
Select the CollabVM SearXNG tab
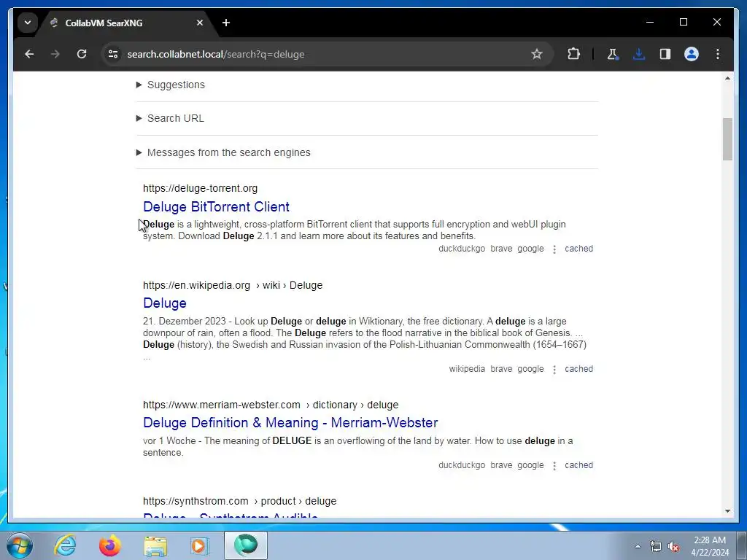[x=126, y=23]
